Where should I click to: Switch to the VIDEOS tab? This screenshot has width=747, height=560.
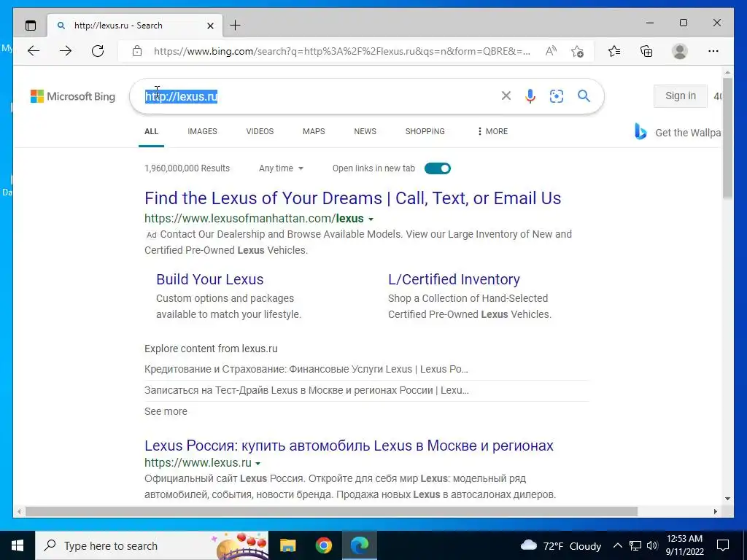click(260, 131)
